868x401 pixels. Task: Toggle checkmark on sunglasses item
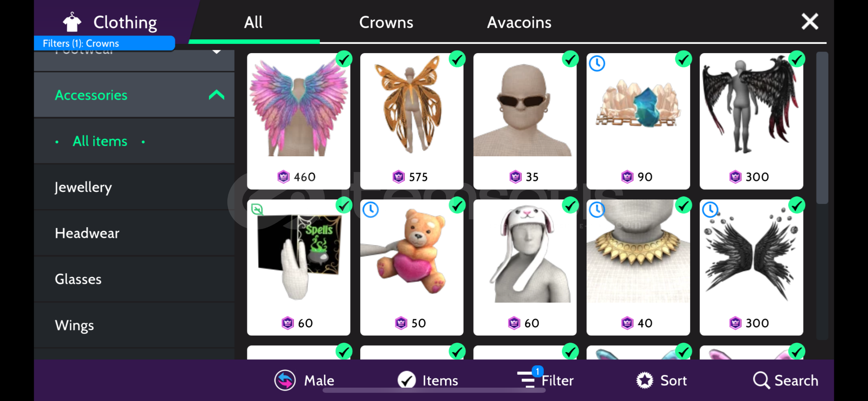pyautogui.click(x=570, y=59)
